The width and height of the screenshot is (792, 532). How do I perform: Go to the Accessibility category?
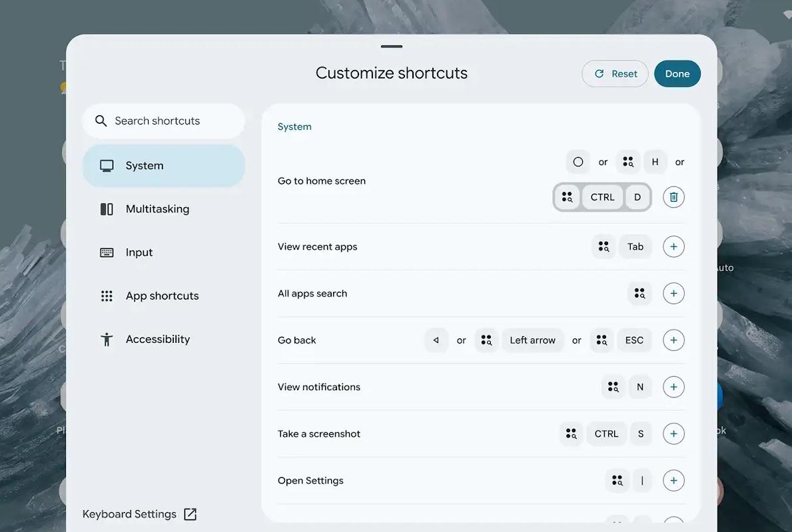(164, 339)
